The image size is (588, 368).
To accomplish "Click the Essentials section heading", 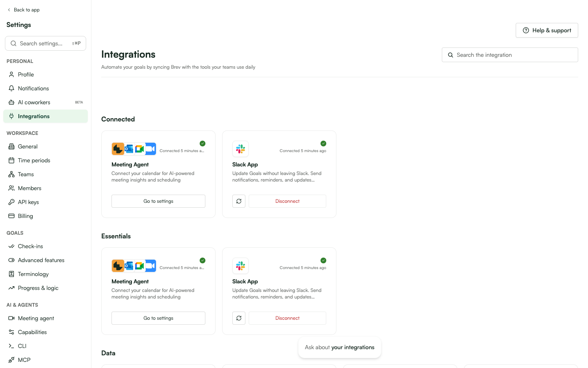I will [116, 236].
